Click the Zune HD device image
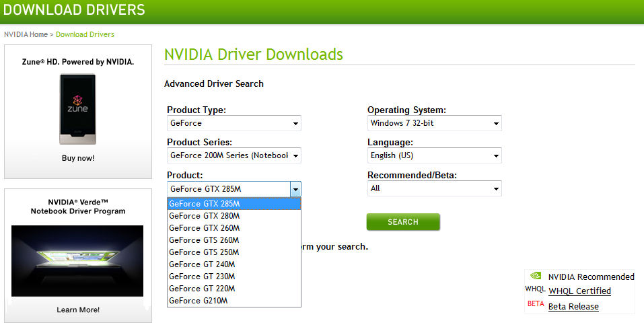 coord(77,109)
